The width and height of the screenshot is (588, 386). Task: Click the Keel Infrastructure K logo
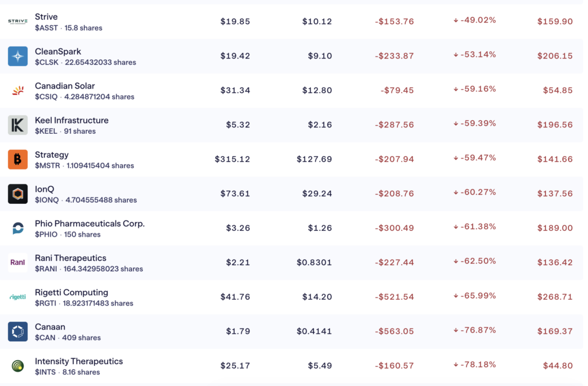pyautogui.click(x=18, y=125)
